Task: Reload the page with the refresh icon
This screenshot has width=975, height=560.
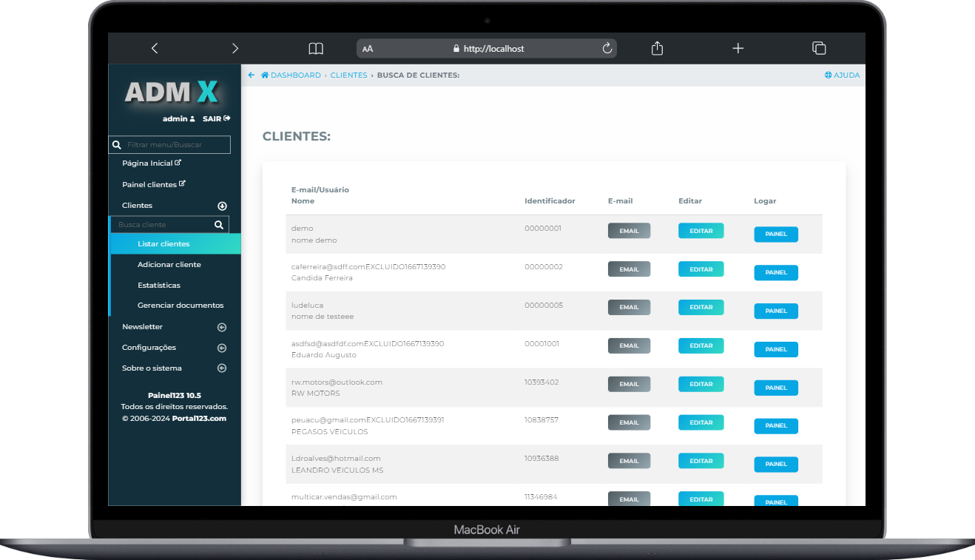Action: point(607,48)
